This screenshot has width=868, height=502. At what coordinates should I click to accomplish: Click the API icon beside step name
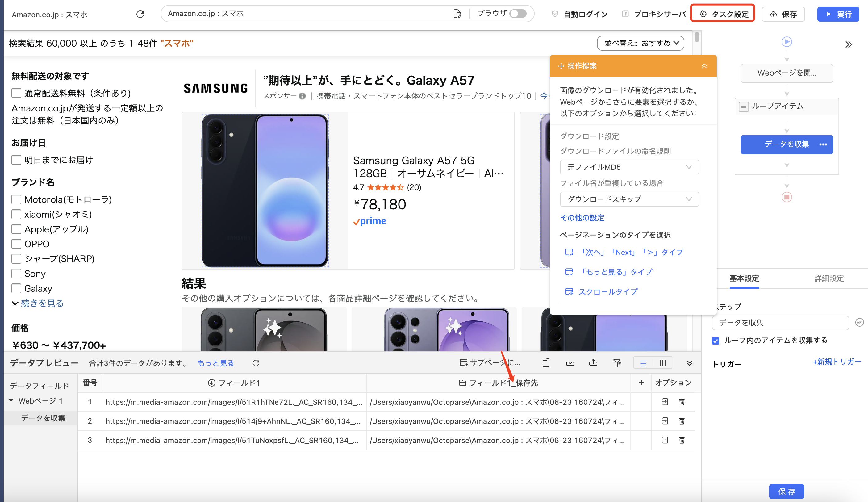click(x=859, y=323)
